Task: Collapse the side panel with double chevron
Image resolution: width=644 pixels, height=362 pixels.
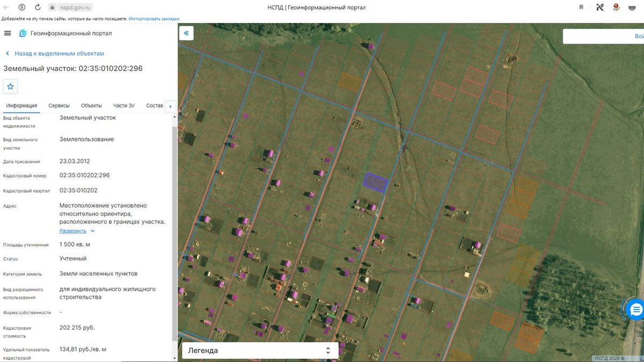Action: 186,33
